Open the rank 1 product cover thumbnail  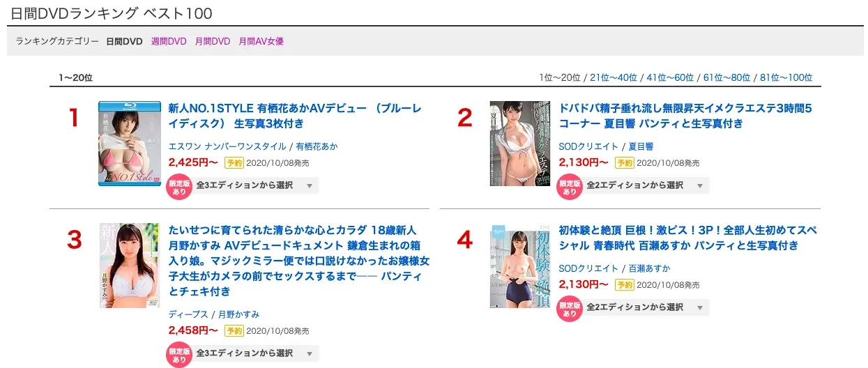click(x=129, y=143)
